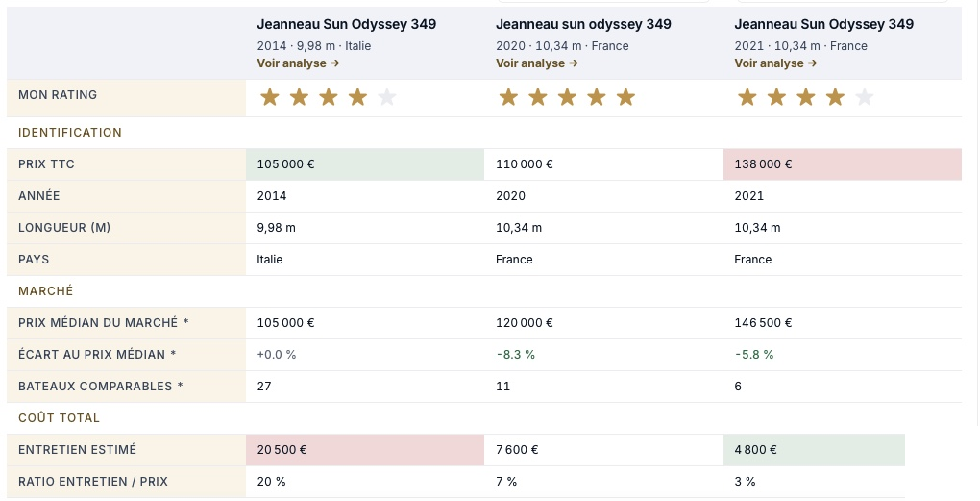Screen dimensions: 980x501
Task: Click first star of 2014 boat rating
Action: [x=269, y=97]
